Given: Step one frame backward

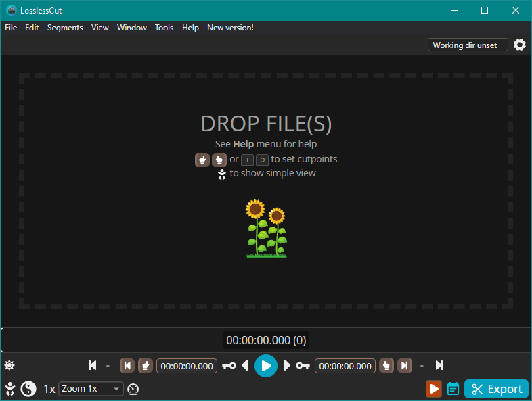Looking at the screenshot, I should pyautogui.click(x=245, y=365).
